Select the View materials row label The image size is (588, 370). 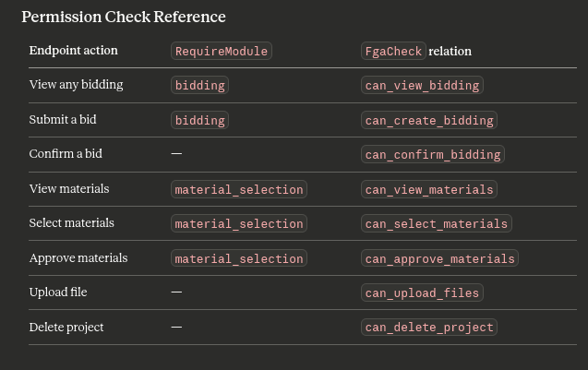tap(69, 188)
